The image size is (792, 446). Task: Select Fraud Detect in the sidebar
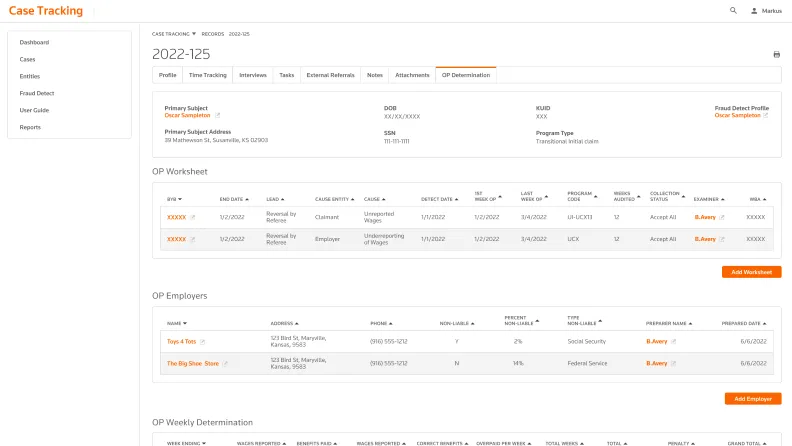36,93
